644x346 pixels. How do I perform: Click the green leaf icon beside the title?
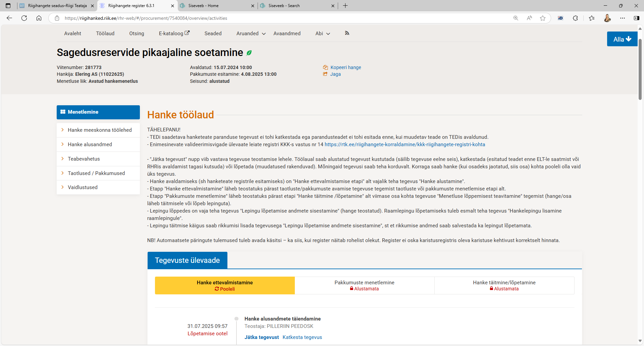point(249,53)
